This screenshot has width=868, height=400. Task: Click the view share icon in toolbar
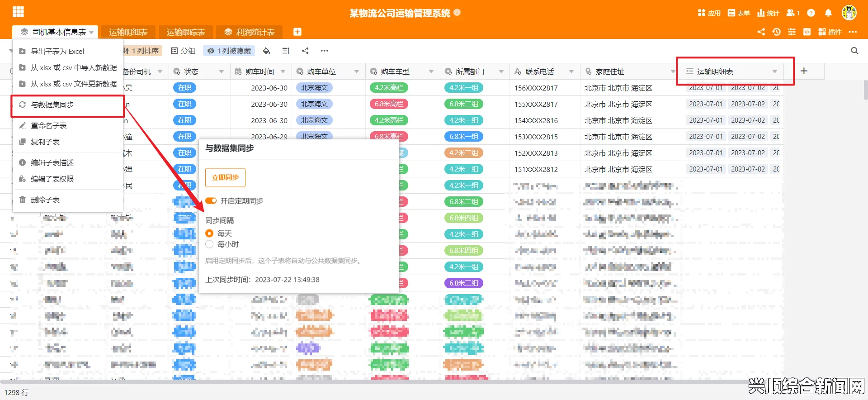[305, 51]
